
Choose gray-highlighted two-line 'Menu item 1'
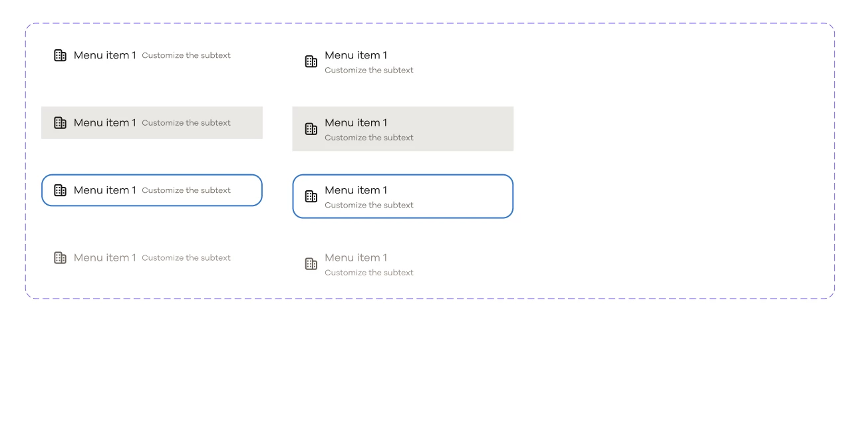[356, 123]
